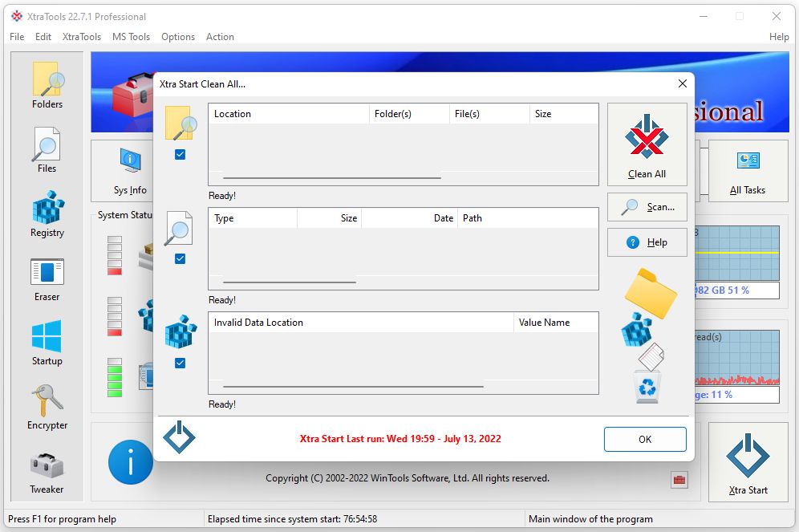Click the Value Name column header
The height and width of the screenshot is (532, 799).
(x=555, y=323)
